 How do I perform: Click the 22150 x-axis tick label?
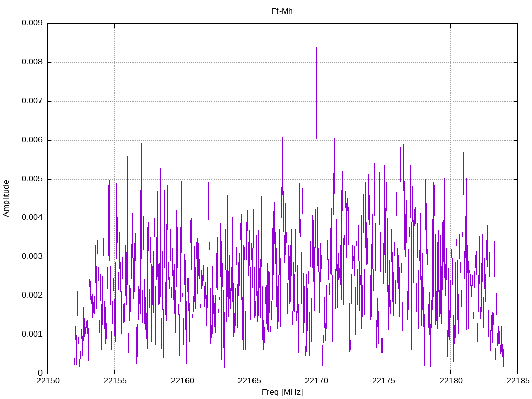[x=48, y=381]
